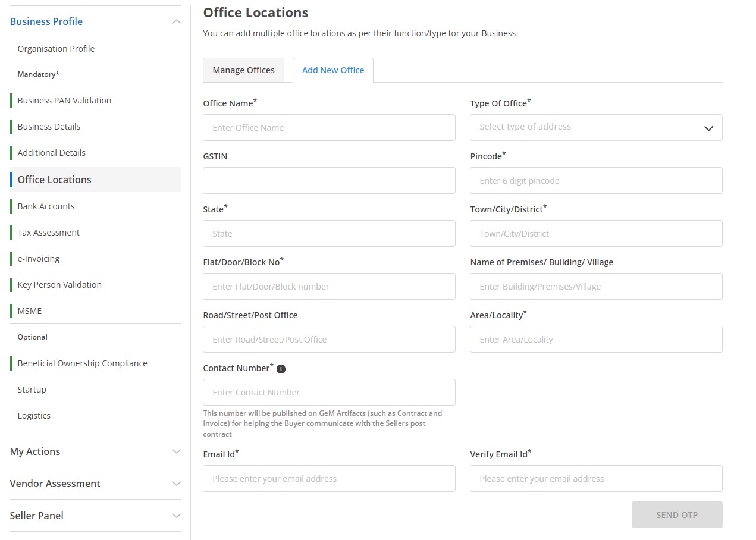Click the Email Id field
Screen dimensions: 756x540
click(329, 478)
